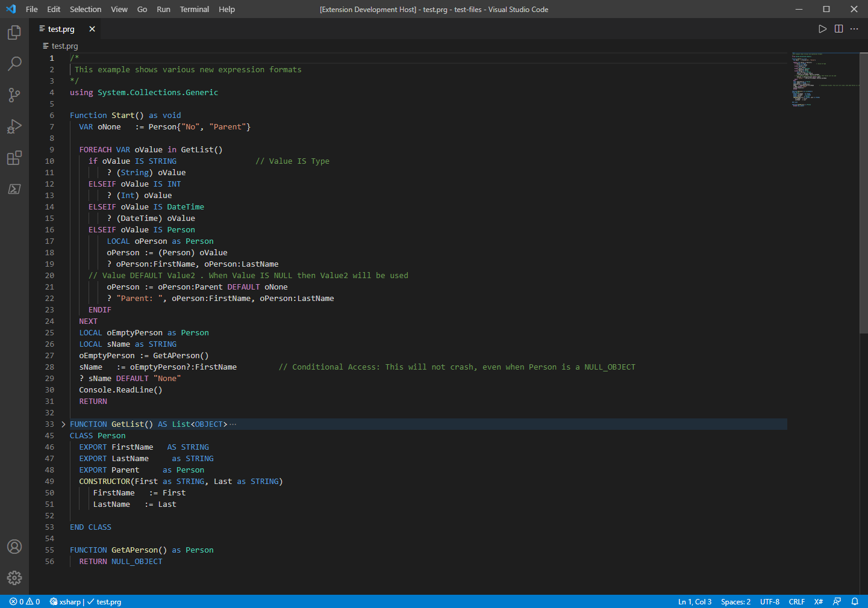Click the 'Conditional Access' comment on line 28
Screen dimensions: 868x608
(457, 367)
